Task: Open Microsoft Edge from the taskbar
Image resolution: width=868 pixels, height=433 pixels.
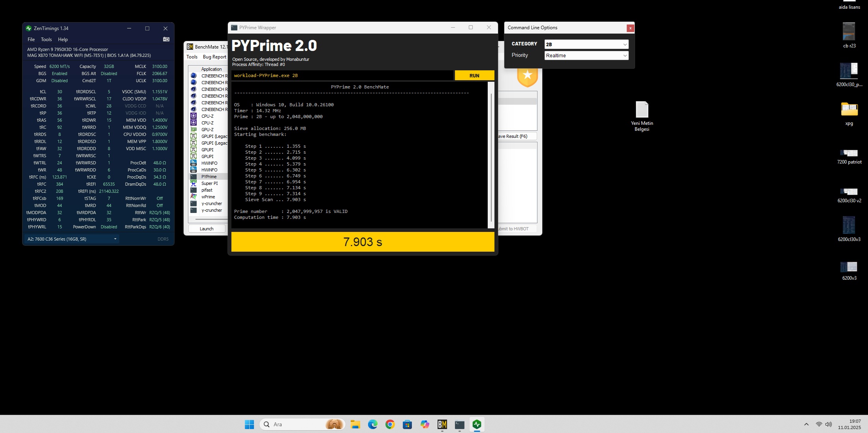Action: pos(373,424)
